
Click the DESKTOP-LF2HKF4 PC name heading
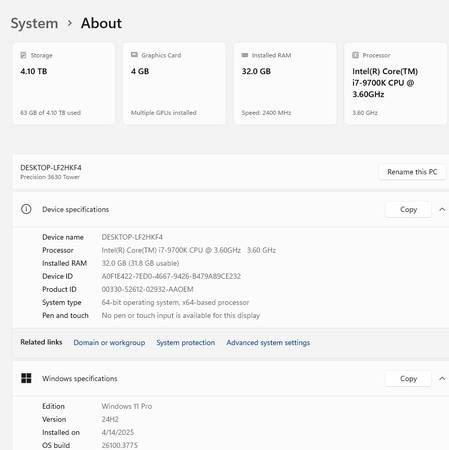click(x=51, y=168)
